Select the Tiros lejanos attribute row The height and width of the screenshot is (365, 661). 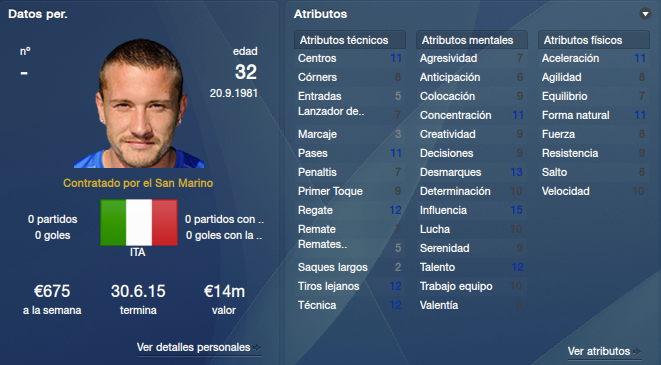pyautogui.click(x=349, y=286)
